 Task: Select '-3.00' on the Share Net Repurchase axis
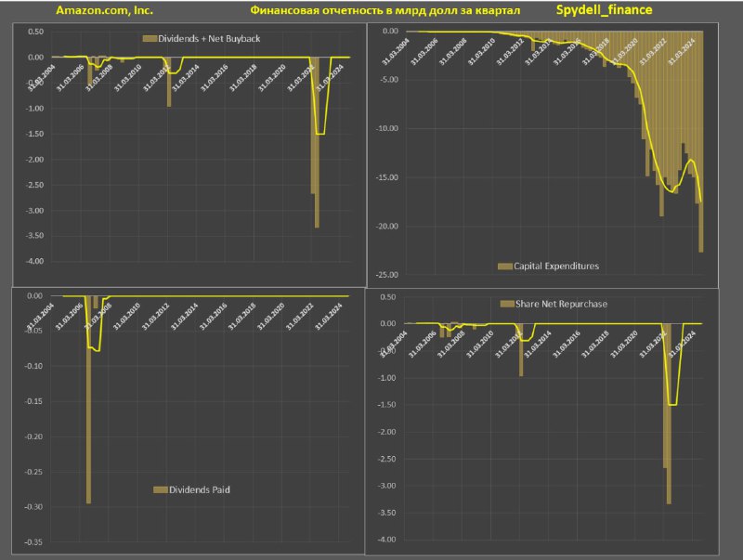[386, 486]
